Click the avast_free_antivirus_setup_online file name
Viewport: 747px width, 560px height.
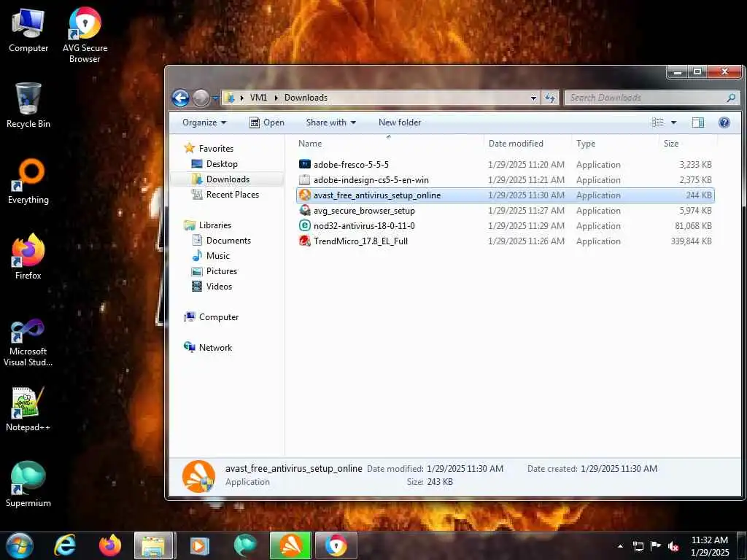click(x=377, y=195)
